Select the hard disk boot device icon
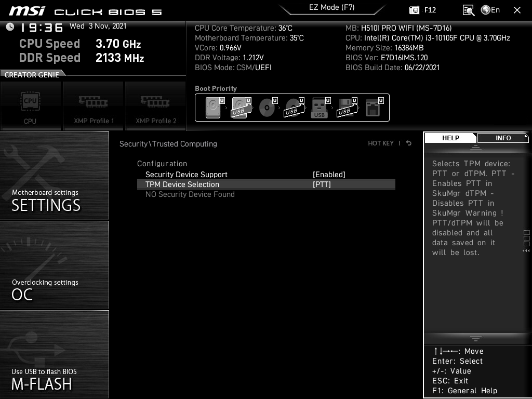The image size is (532, 399). (214, 108)
